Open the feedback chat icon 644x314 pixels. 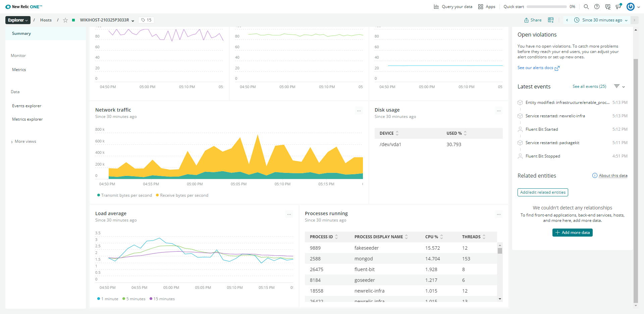click(x=607, y=7)
